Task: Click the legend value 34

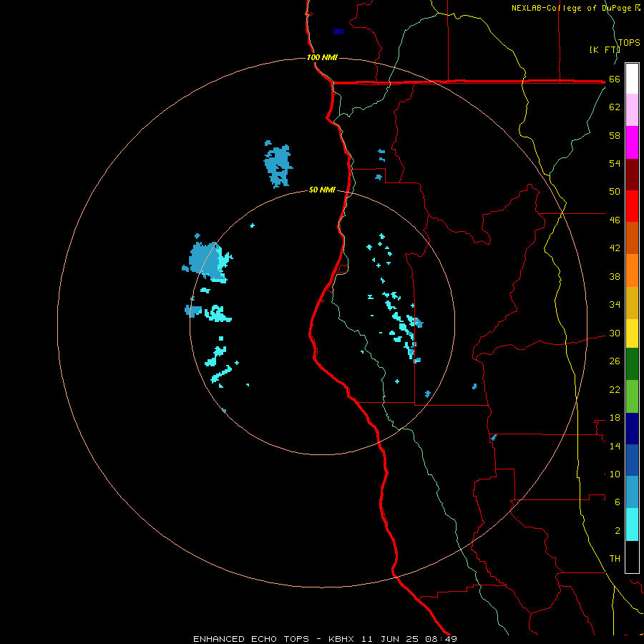Action: (x=615, y=304)
